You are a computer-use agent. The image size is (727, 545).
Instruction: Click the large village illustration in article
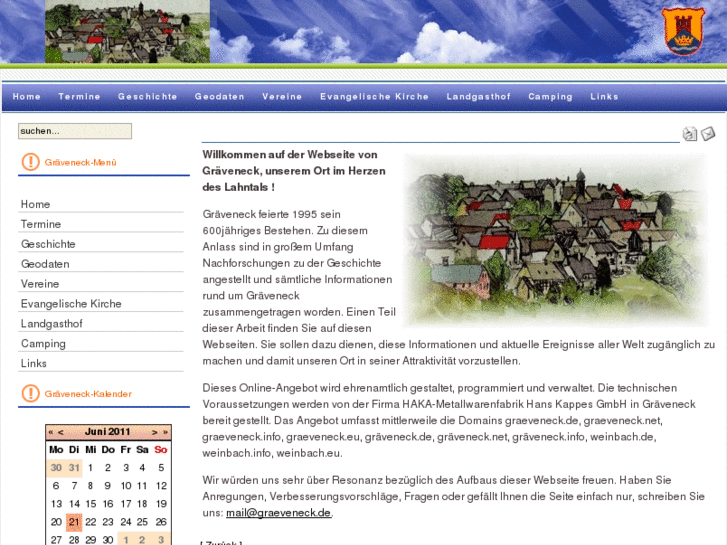[555, 240]
